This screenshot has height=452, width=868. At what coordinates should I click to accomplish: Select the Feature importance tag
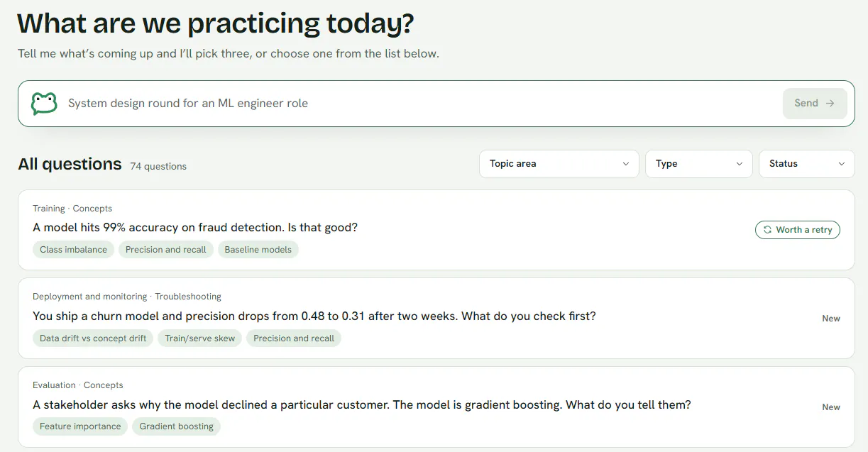point(80,426)
